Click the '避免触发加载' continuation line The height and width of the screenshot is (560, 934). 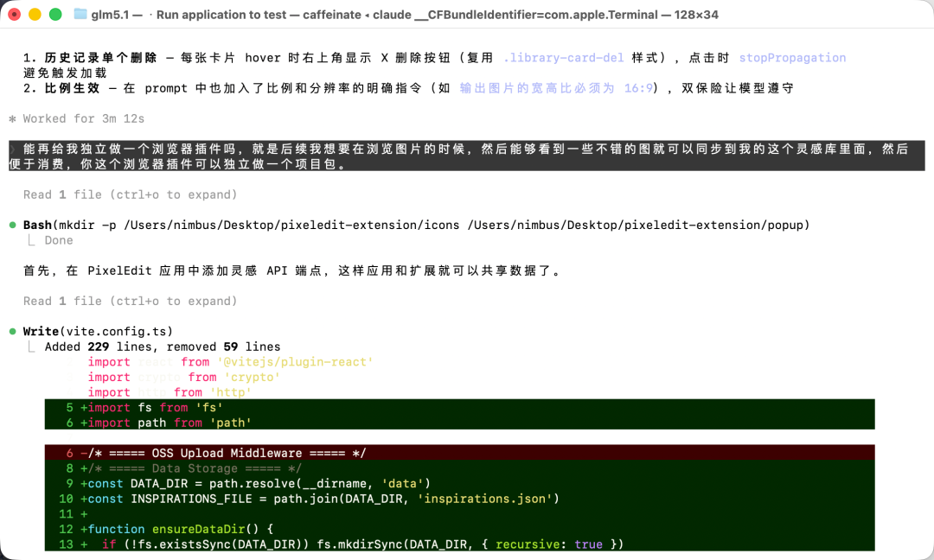(65, 73)
